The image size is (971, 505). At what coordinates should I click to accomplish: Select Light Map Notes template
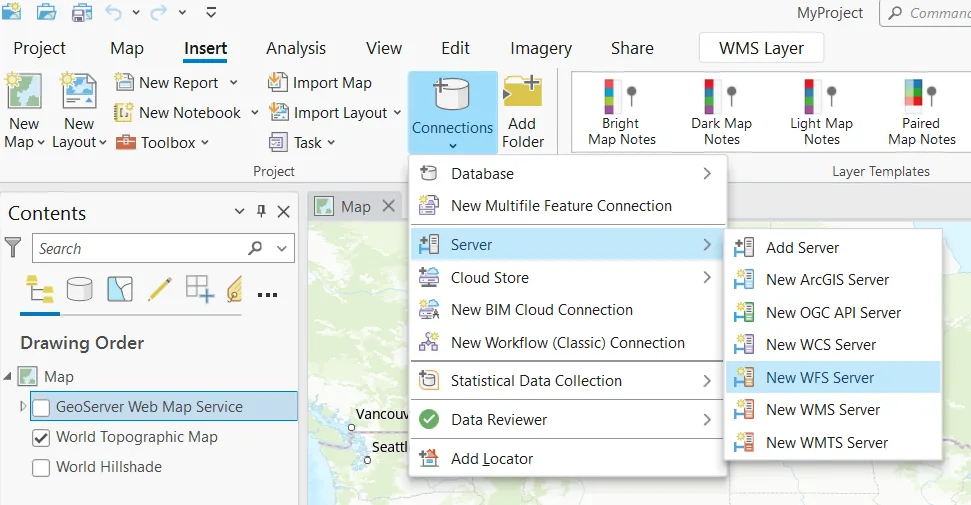[822, 113]
